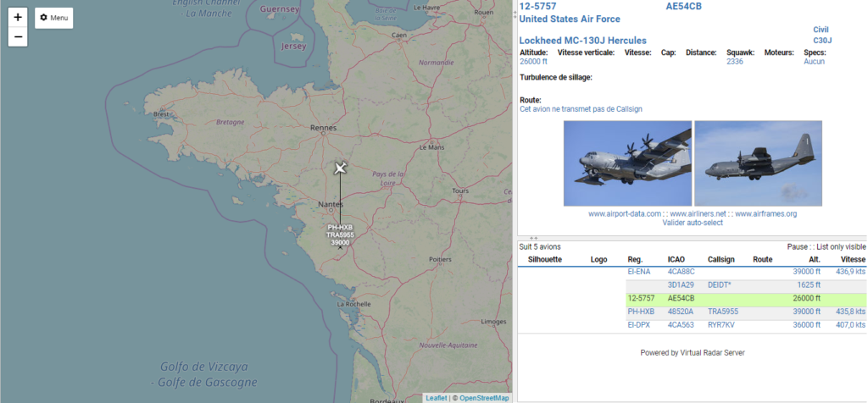Click the Civil label in detail panel
This screenshot has height=403, width=868.
click(821, 30)
